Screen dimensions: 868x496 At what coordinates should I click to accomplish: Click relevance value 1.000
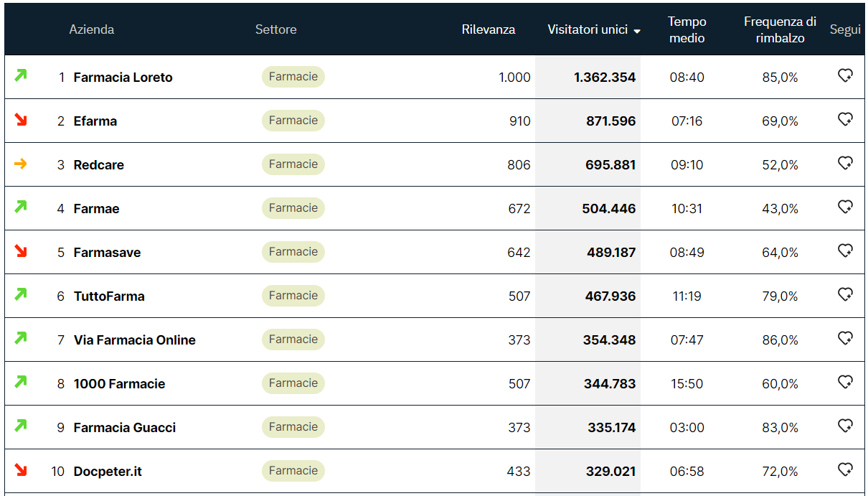[514, 78]
